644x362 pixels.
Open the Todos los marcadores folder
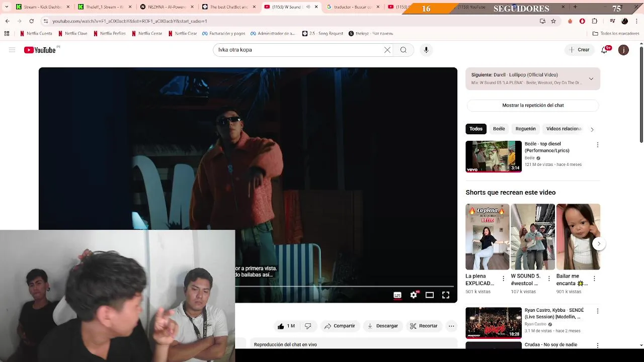(x=616, y=33)
